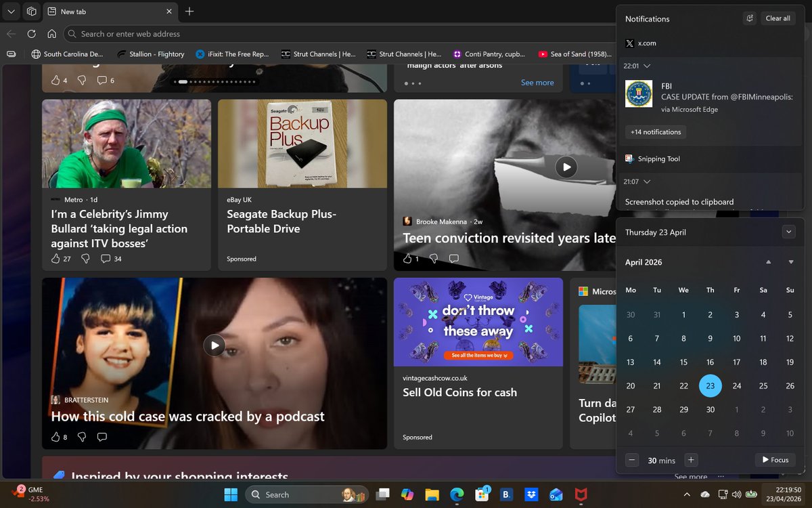Open a new tab with the plus icon
The width and height of the screenshot is (812, 508).
tap(189, 12)
